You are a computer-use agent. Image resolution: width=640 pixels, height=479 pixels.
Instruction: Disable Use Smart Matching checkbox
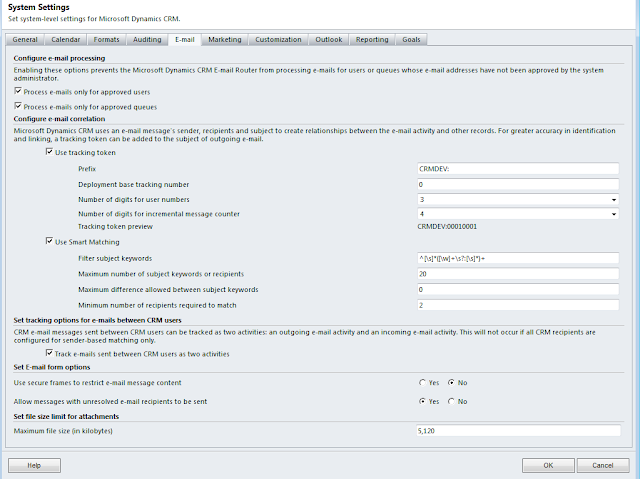coord(50,241)
